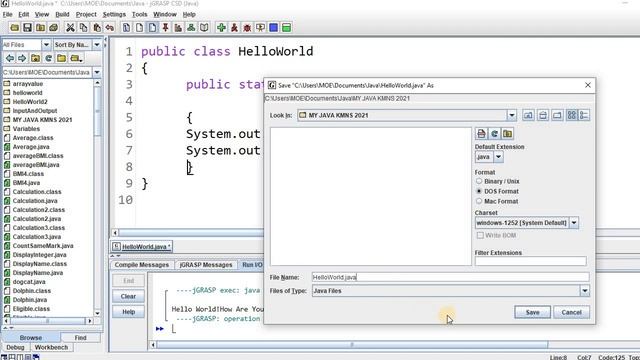
Task: Click the Filter Extensions input field
Action: 531,261
